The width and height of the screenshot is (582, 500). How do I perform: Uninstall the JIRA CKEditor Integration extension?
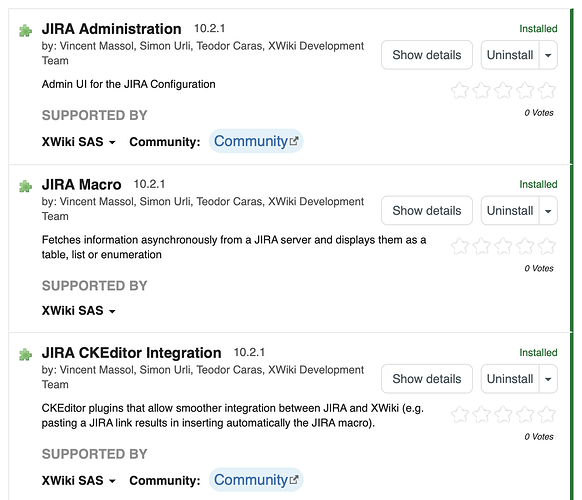(x=510, y=379)
